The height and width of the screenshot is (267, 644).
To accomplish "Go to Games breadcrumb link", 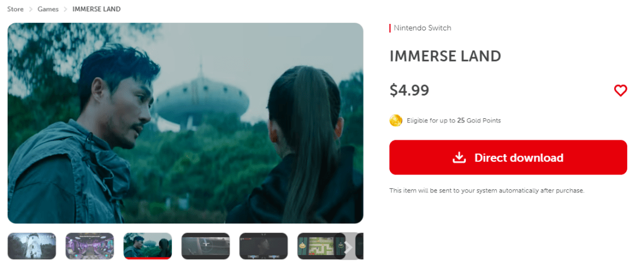I will click(48, 9).
